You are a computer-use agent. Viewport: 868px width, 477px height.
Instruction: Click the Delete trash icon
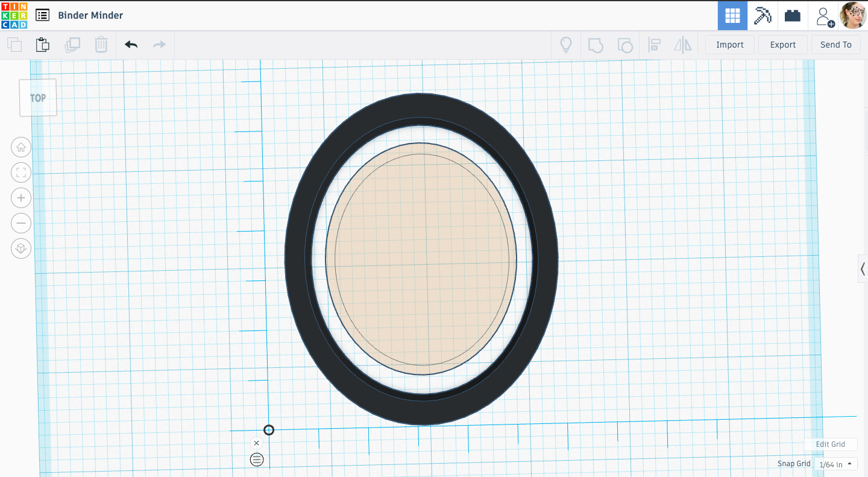101,45
